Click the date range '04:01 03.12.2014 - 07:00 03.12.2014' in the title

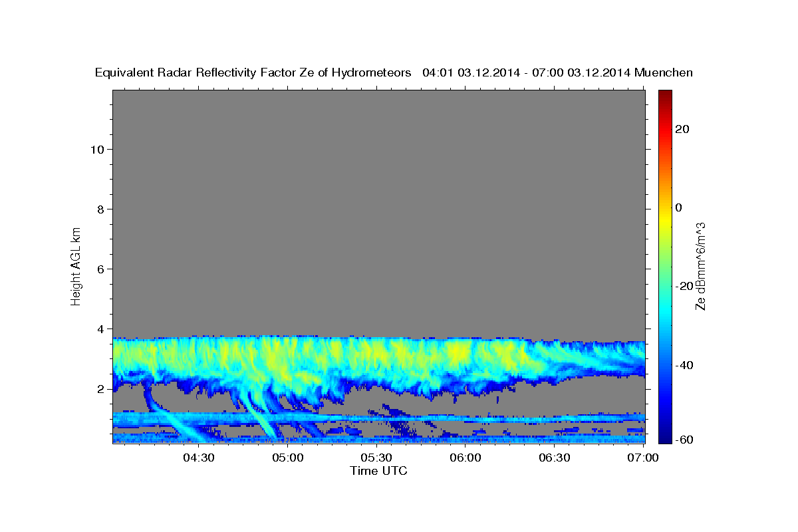527,73
